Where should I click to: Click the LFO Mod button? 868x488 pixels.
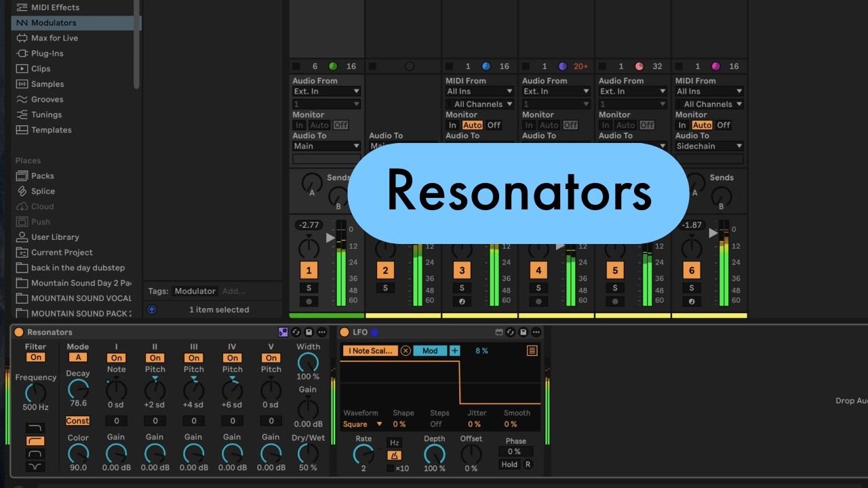tap(430, 350)
